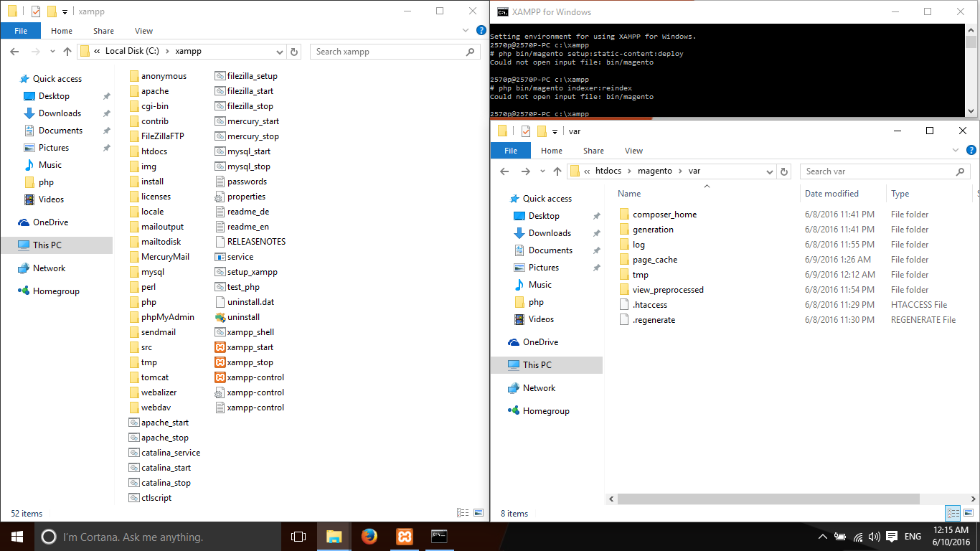Click the Back arrow in the var window

pos(504,171)
